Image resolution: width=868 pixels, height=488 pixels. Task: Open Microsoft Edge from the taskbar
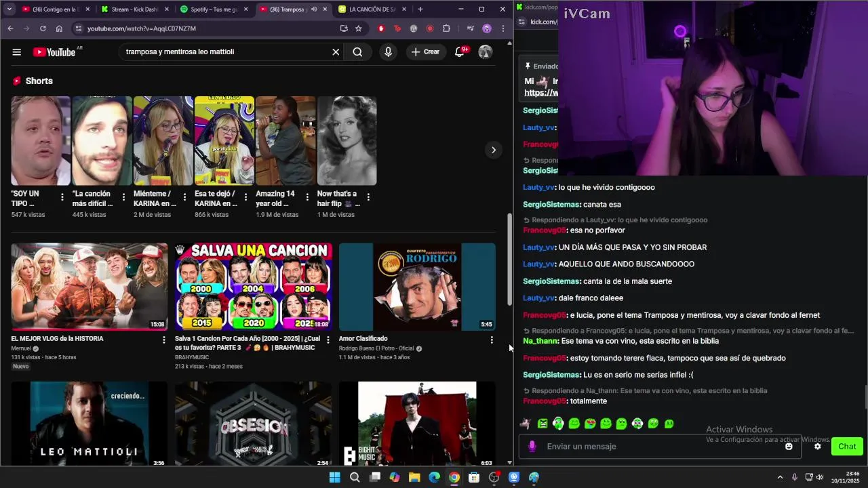(434, 477)
